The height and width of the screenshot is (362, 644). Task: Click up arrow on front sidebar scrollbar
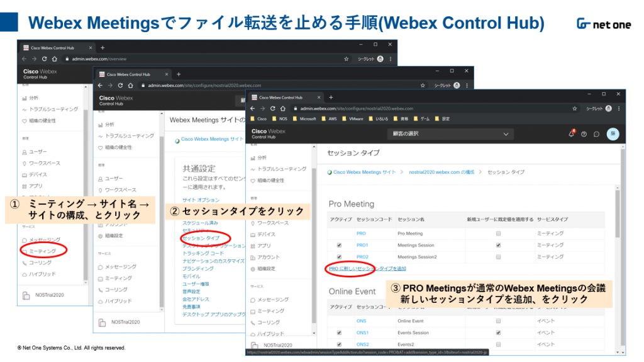314,147
